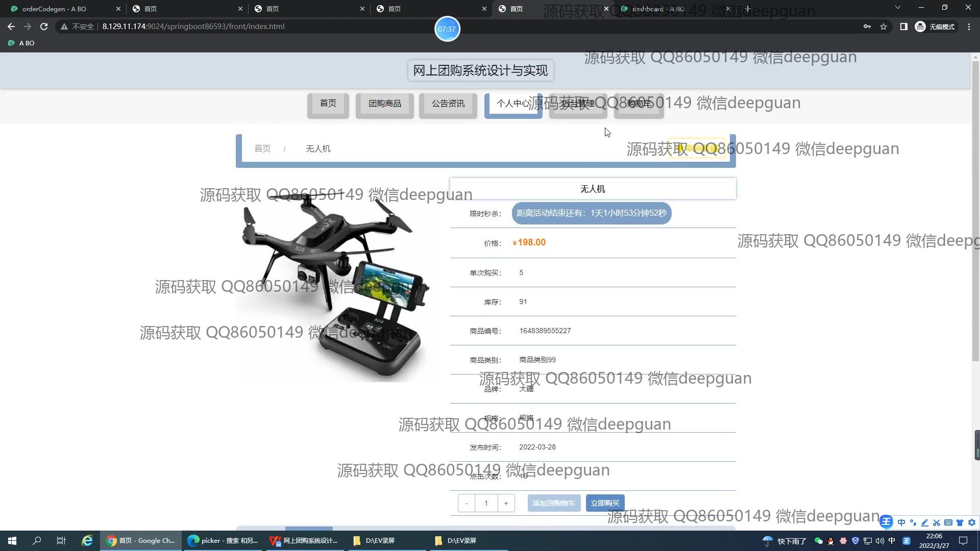Open the 公告资讯 navigation tab
This screenshot has height=551, width=980.
(448, 104)
